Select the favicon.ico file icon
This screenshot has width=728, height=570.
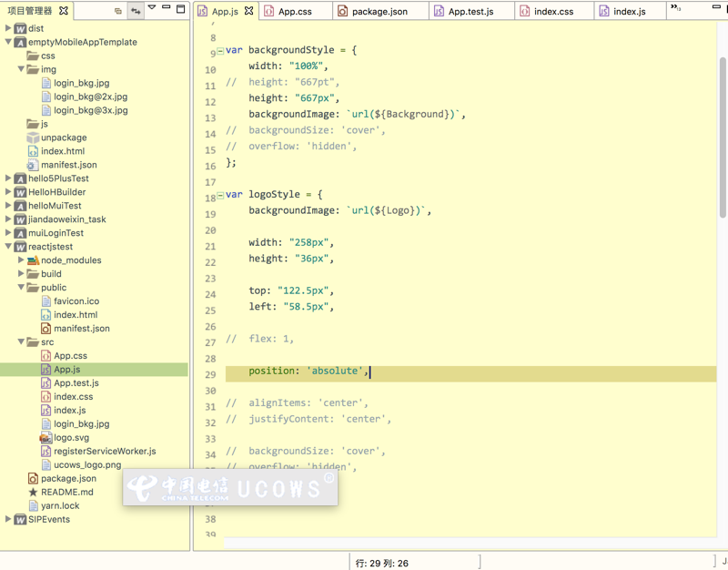pyautogui.click(x=46, y=301)
